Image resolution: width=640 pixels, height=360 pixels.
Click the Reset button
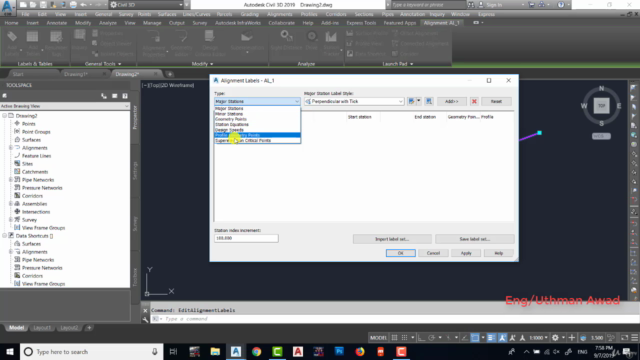pos(496,101)
